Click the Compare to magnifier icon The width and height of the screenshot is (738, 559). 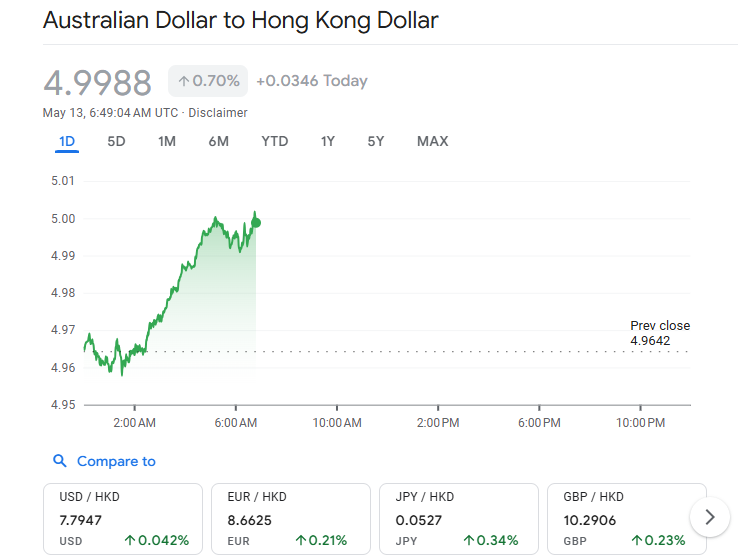tap(59, 461)
